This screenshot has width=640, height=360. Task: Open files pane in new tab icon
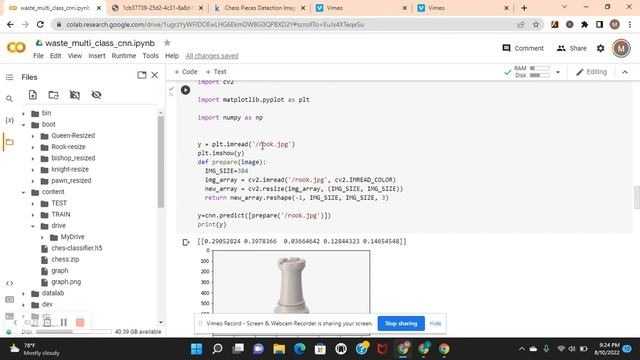[x=142, y=75]
